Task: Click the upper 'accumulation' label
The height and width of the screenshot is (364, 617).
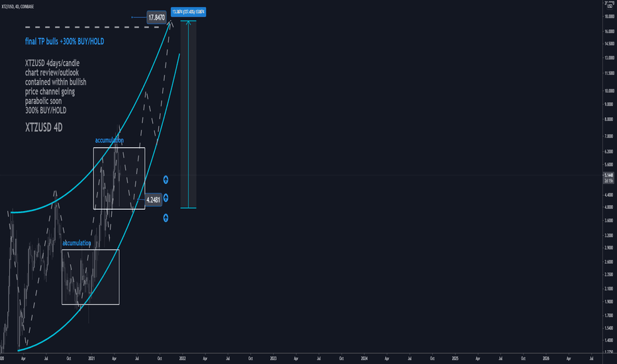Action: pyautogui.click(x=109, y=140)
